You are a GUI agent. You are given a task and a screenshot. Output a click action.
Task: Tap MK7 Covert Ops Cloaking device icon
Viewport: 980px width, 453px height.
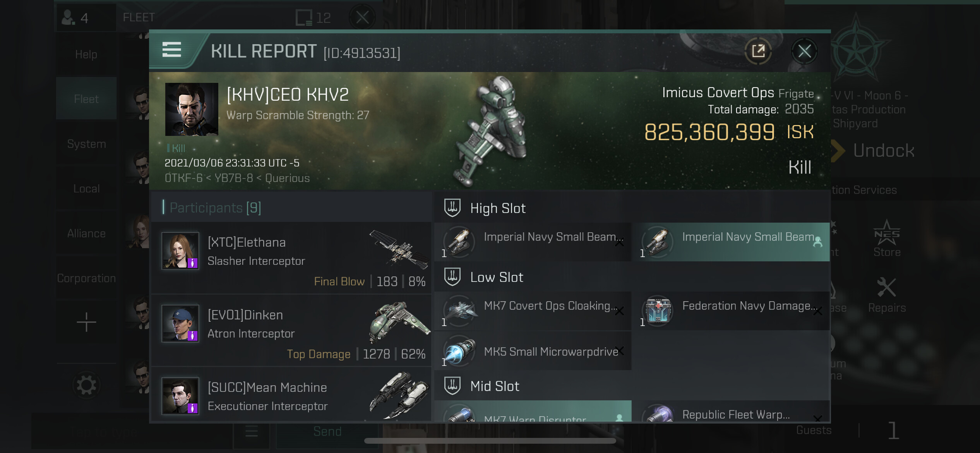click(459, 311)
